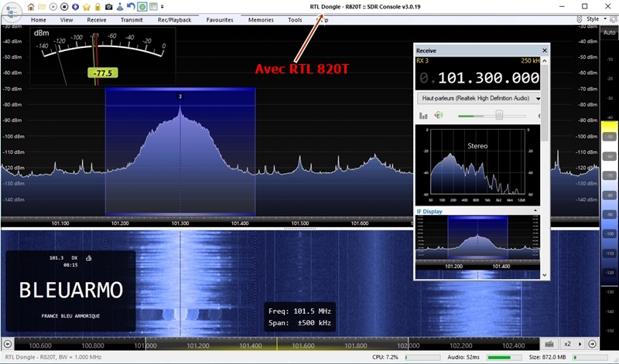Click the 101.100 label on the spectrum scale
619x364 pixels.
[x=60, y=223]
